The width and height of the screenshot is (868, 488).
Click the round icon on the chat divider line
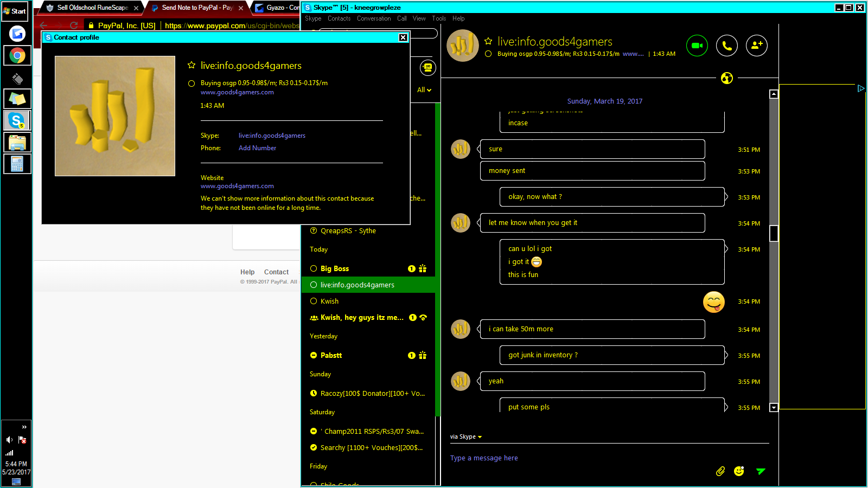click(x=727, y=78)
